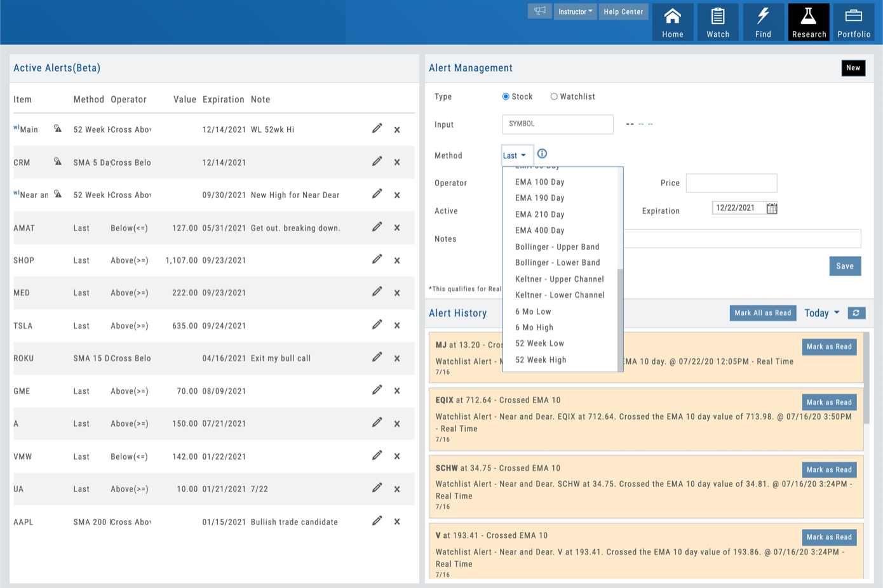Edit the ROKU alert
The image size is (883, 588).
pos(377,357)
